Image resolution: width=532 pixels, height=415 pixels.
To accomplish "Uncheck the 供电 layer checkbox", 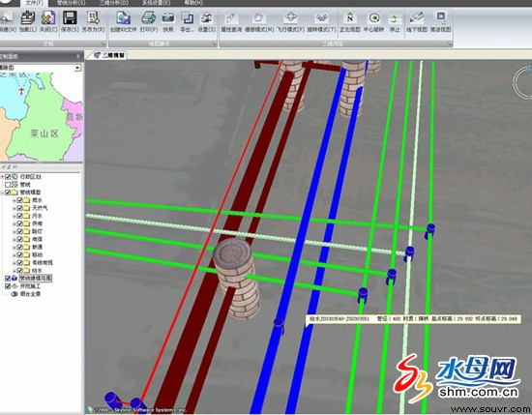I will coord(19,223).
